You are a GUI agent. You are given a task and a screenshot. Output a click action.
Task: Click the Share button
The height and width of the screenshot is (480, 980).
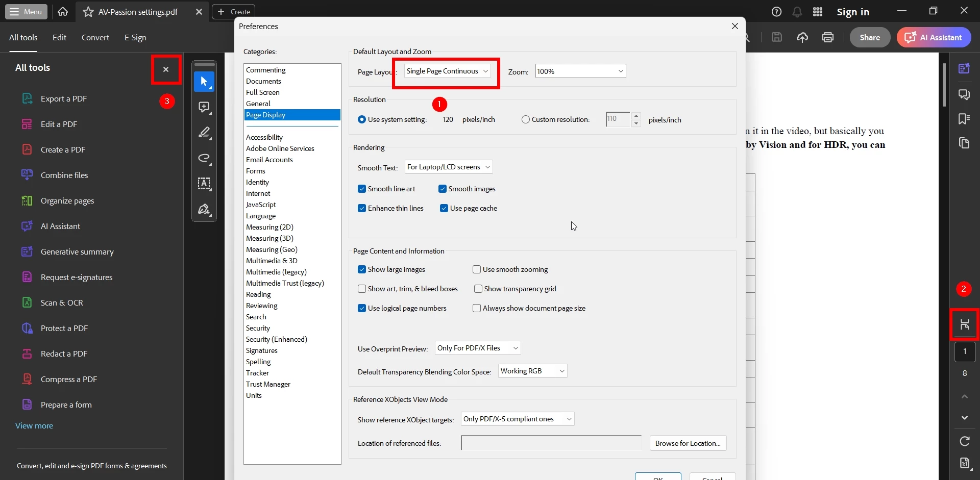pos(870,37)
